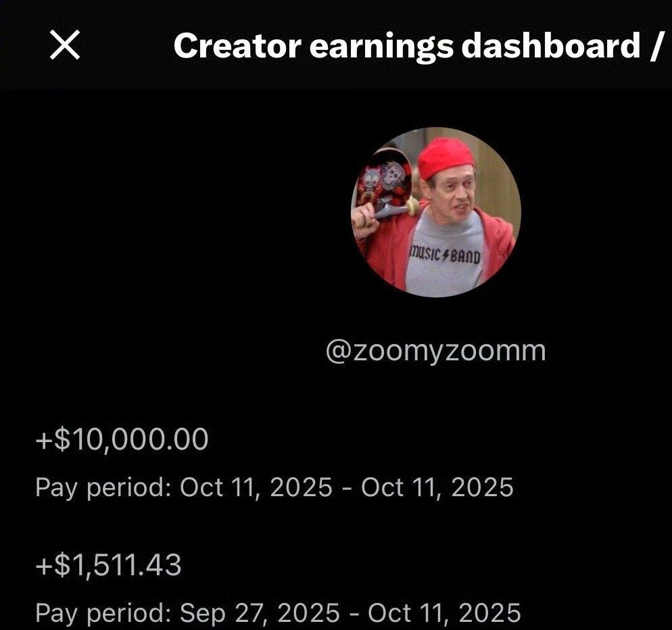
Task: Click the word "earnings" in the header
Action: 381,47
